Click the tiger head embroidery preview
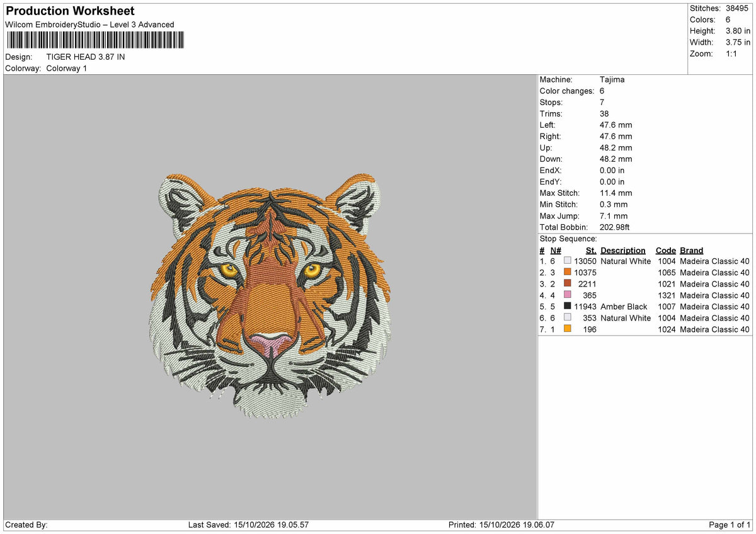 coord(270,296)
